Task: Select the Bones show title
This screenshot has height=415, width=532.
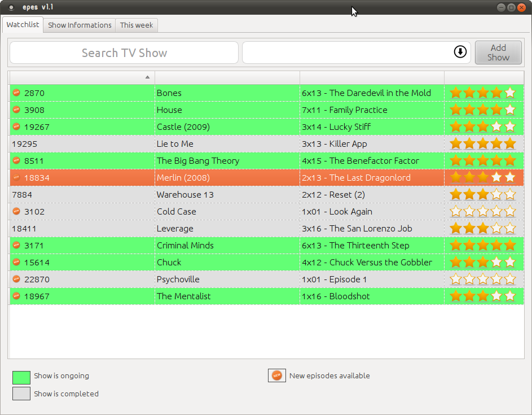Action: pos(169,93)
